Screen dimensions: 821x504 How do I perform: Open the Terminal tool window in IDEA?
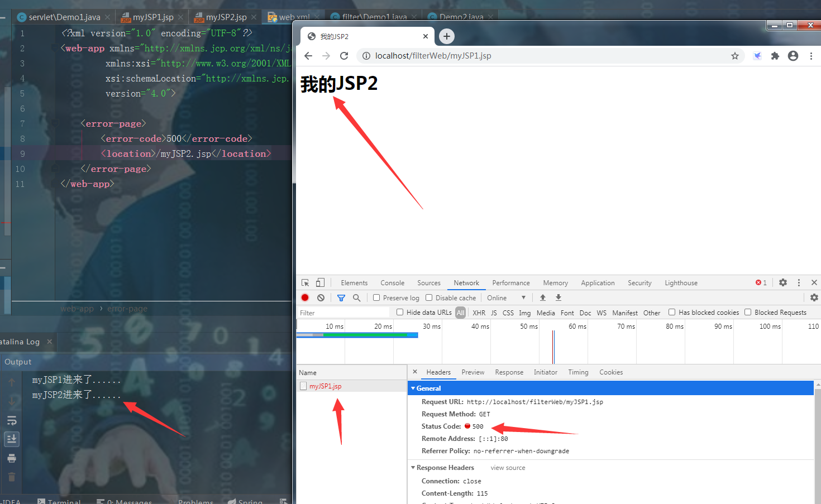pos(59,502)
